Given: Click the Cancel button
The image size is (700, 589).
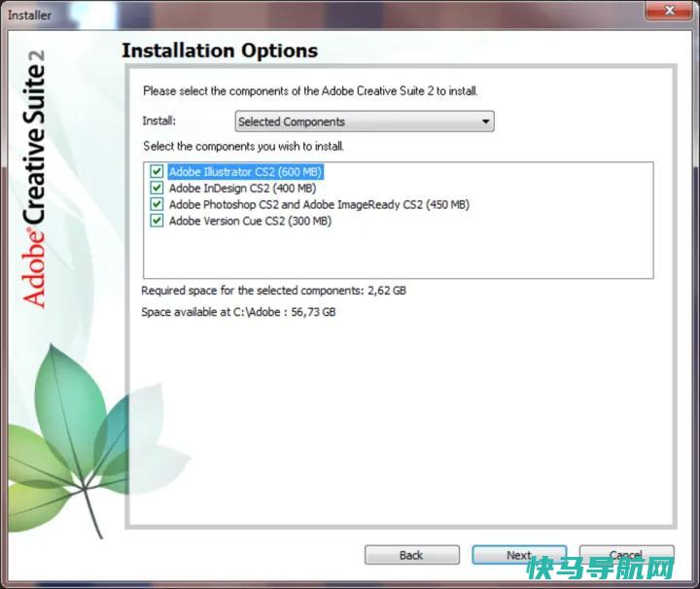Looking at the screenshot, I should click(626, 555).
